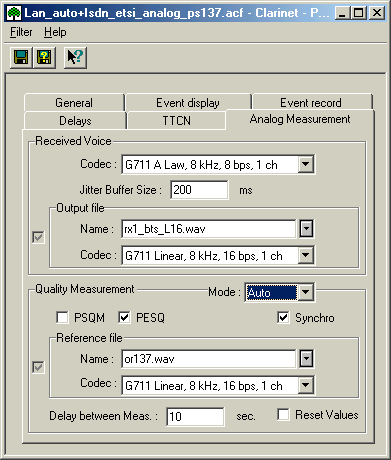Click the Delay between Meas. field
This screenshot has height=460, width=391.
(195, 416)
